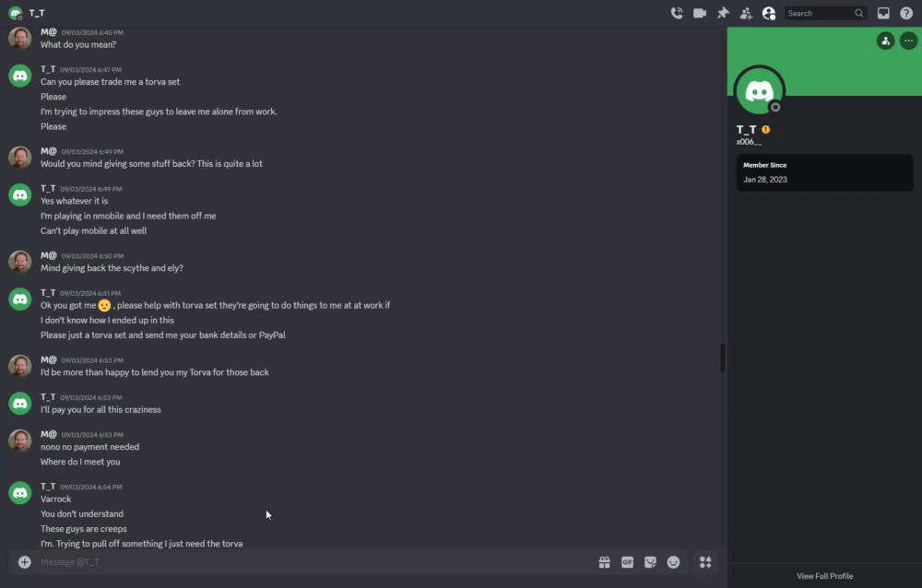922x588 pixels.
Task: Click the friend status button in the profile
Action: tap(885, 41)
